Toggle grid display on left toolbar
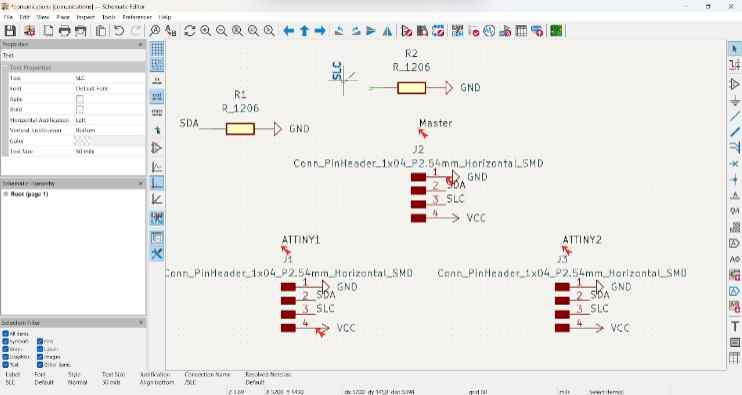This screenshot has height=395, width=742. 157,49
